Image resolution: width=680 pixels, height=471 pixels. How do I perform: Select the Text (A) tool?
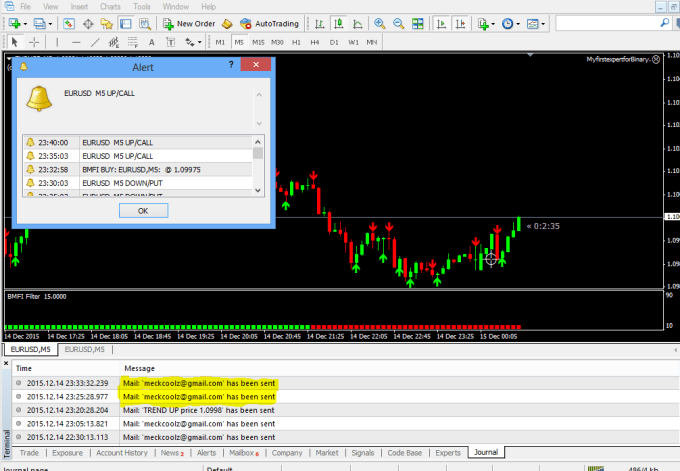151,42
